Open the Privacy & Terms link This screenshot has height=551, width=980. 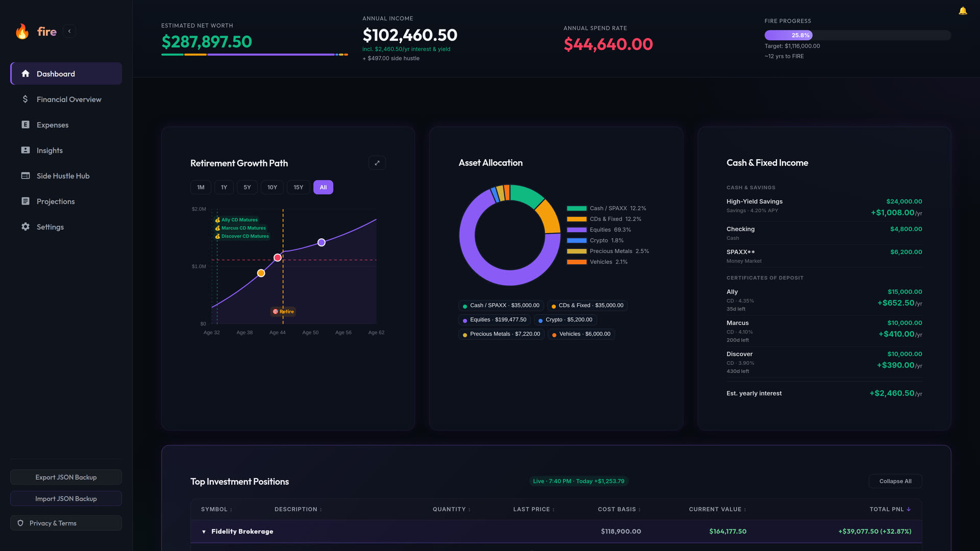point(66,523)
